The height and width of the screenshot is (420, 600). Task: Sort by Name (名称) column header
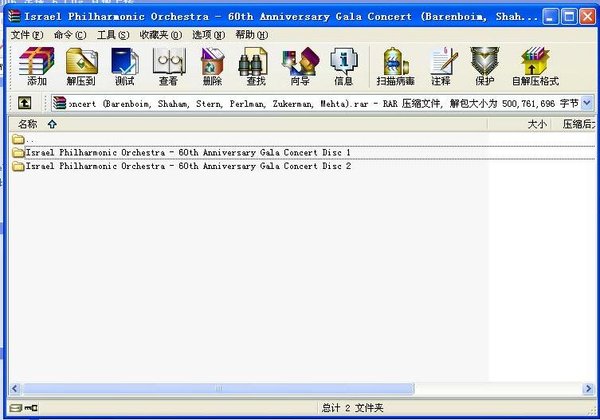pyautogui.click(x=248, y=124)
